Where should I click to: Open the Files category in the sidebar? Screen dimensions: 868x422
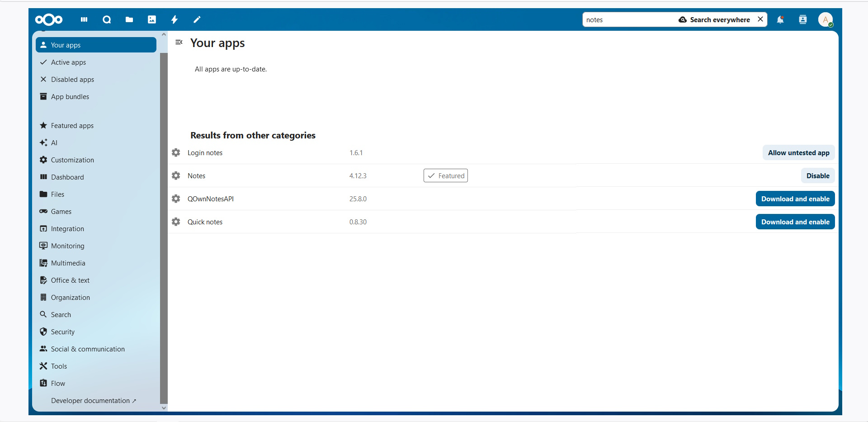point(96,194)
